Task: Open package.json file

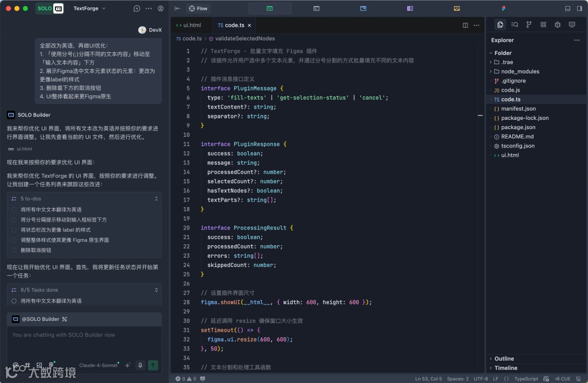Action: click(518, 127)
